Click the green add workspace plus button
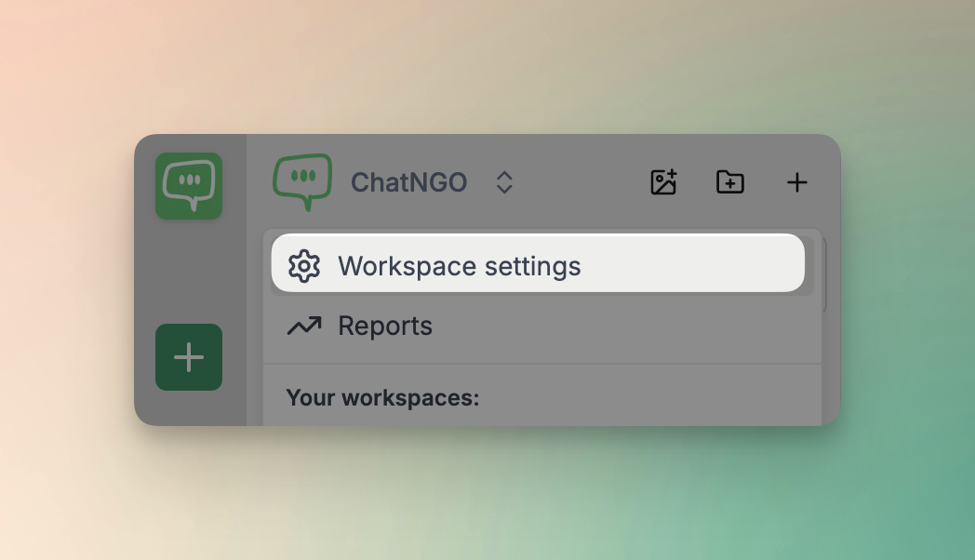 (189, 357)
